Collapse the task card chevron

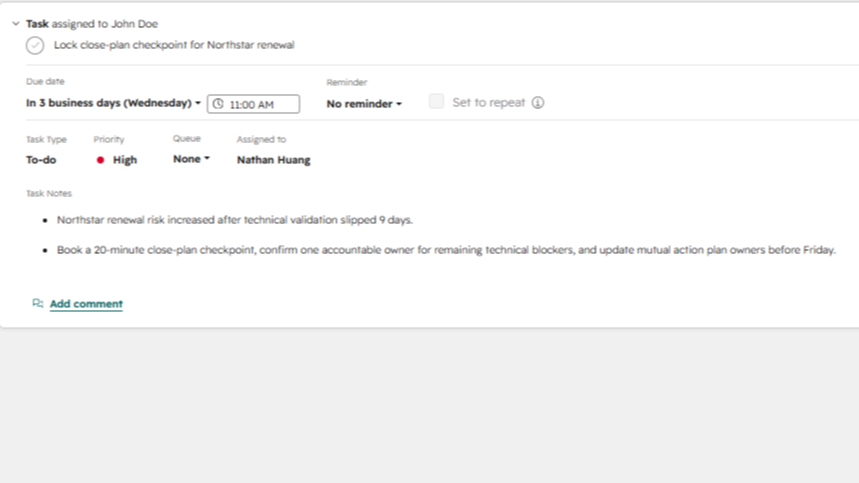(x=16, y=24)
